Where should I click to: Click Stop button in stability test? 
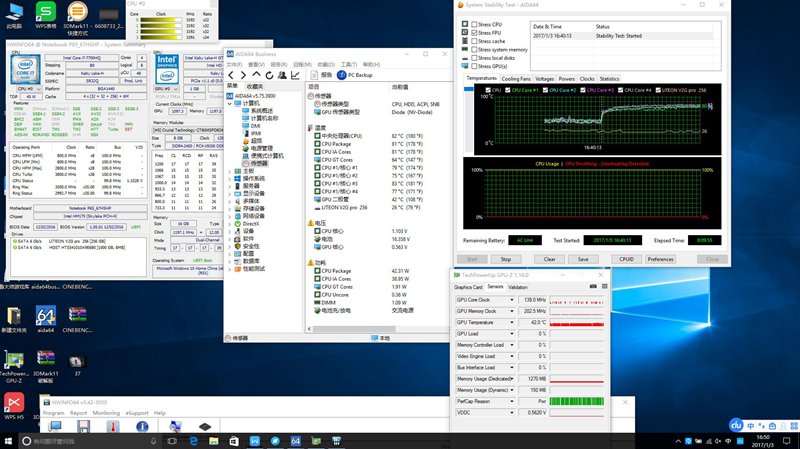click(506, 259)
